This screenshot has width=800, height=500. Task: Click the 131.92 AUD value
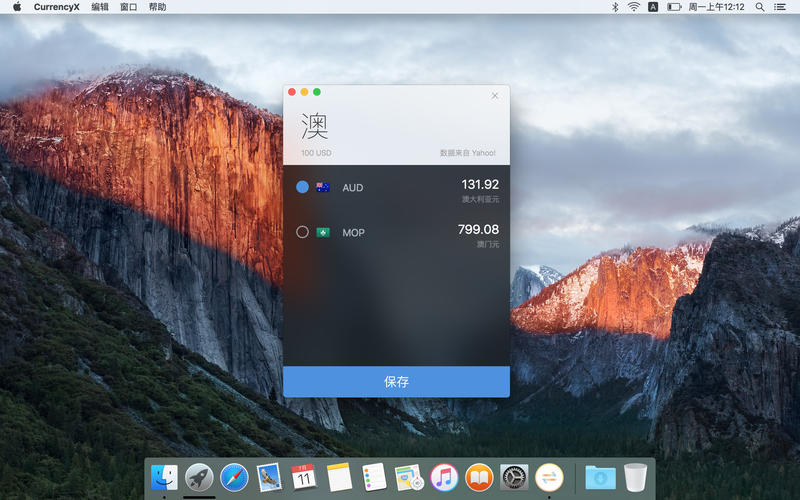[x=480, y=184]
